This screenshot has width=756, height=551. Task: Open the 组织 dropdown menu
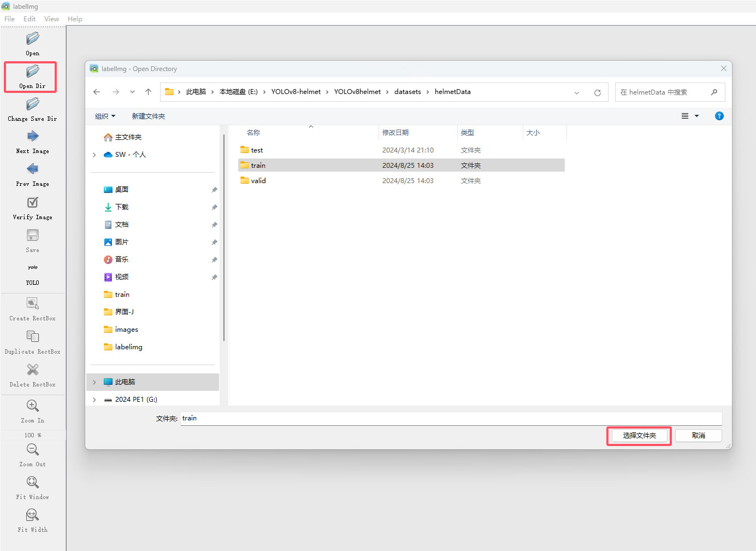click(x=105, y=116)
